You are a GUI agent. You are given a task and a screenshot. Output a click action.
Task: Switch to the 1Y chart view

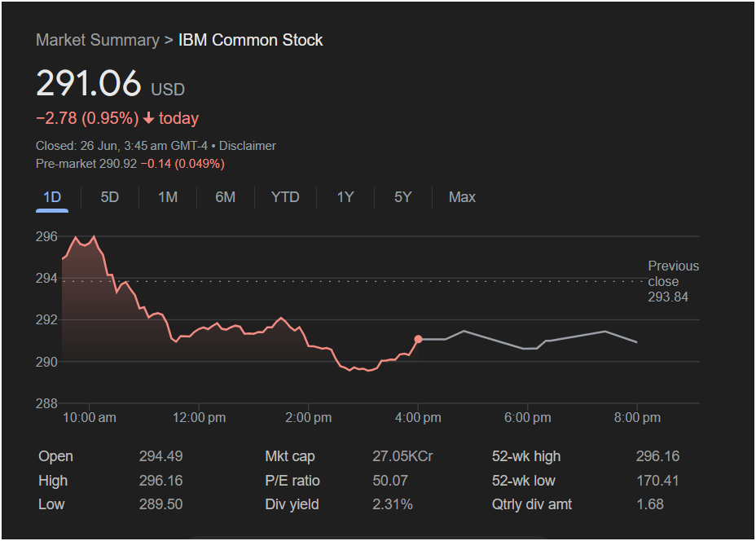[345, 197]
